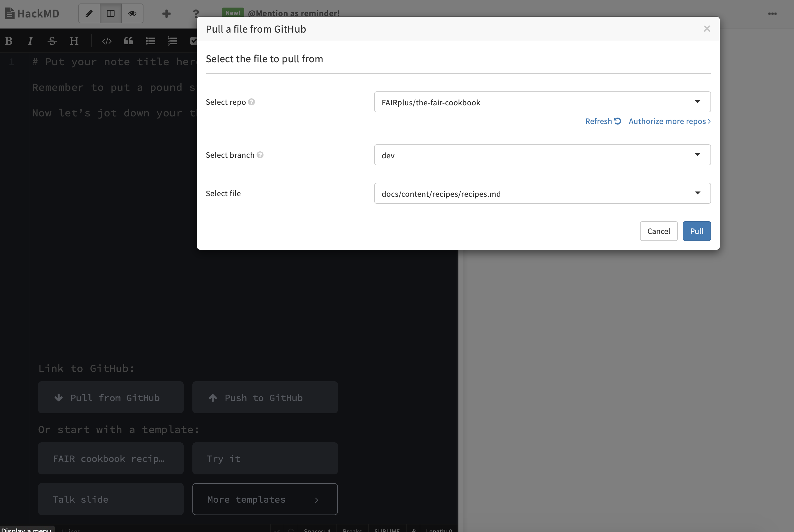The height and width of the screenshot is (532, 794).
Task: Click the Bold formatting icon
Action: (x=8, y=40)
